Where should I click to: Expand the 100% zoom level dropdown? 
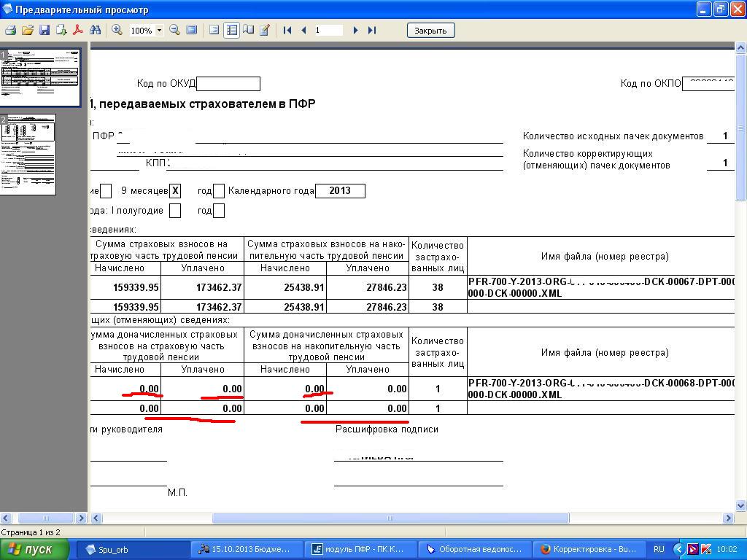159,31
